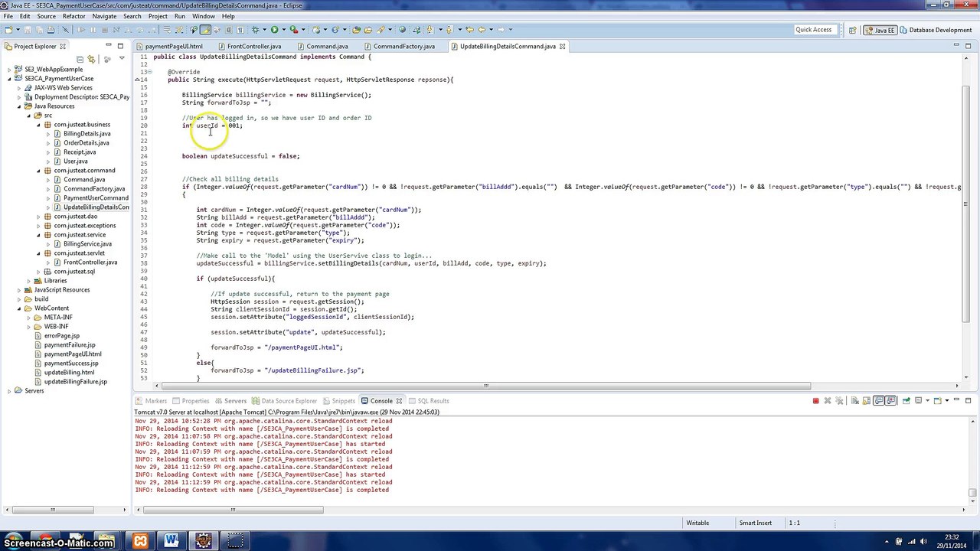Click the green Run button in the toolbar

click(x=275, y=30)
